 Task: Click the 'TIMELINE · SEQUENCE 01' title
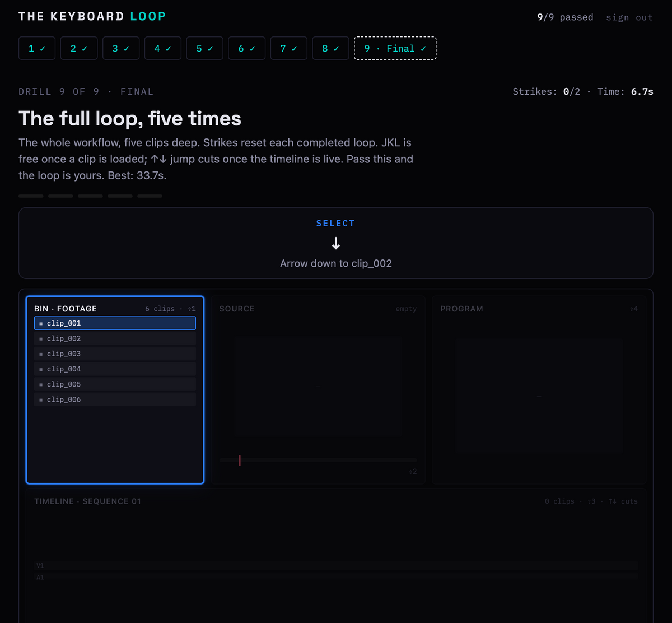87,501
